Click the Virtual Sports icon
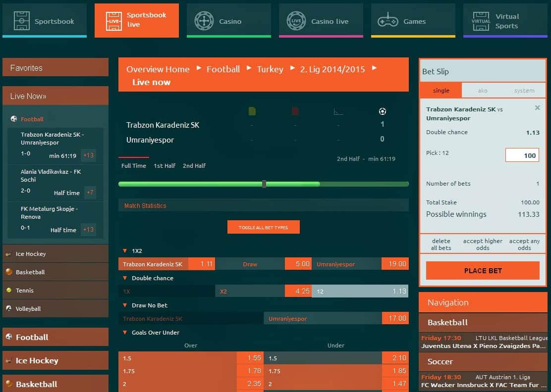551x392 pixels. point(481,21)
